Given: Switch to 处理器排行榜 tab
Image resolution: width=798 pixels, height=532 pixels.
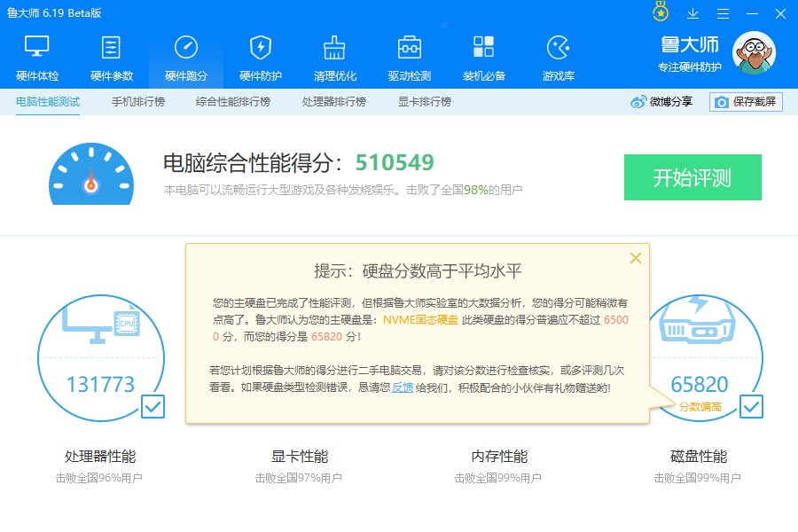Looking at the screenshot, I should pos(334,102).
